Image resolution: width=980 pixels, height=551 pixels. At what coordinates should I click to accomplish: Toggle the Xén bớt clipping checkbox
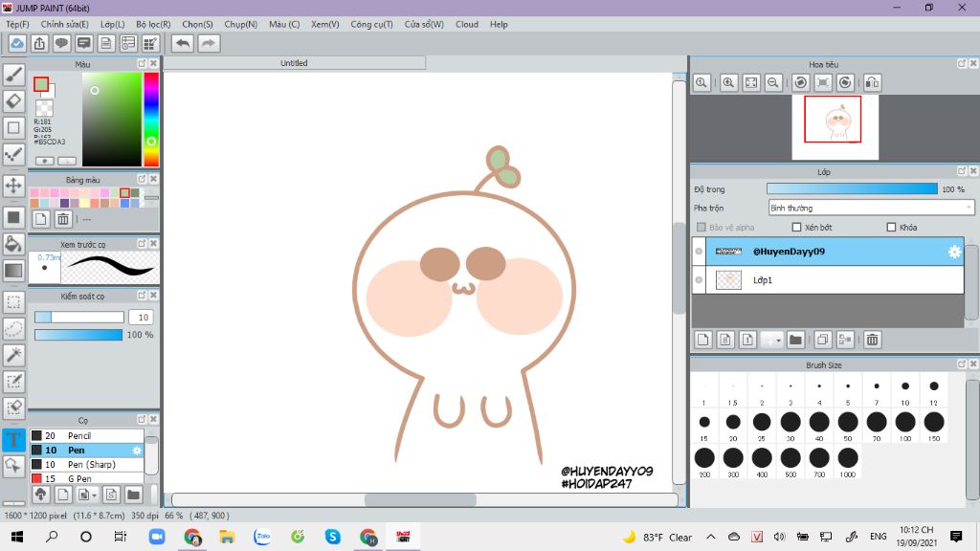coord(796,228)
